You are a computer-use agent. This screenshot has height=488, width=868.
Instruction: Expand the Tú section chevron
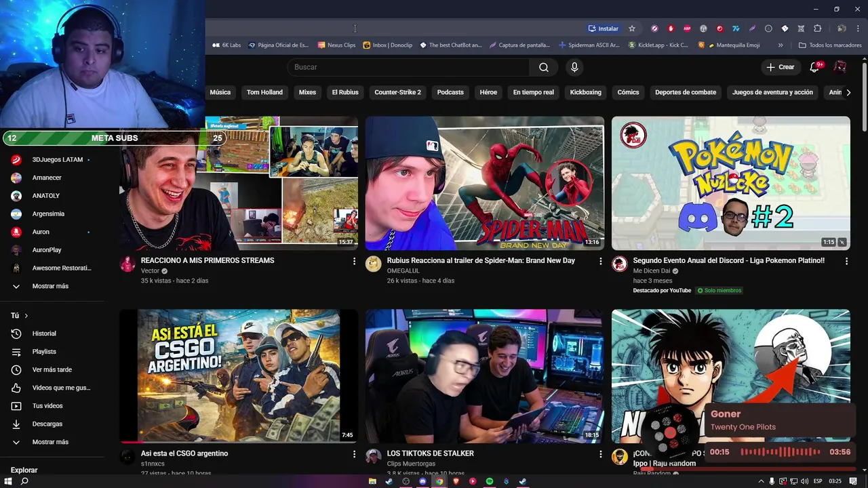point(26,316)
